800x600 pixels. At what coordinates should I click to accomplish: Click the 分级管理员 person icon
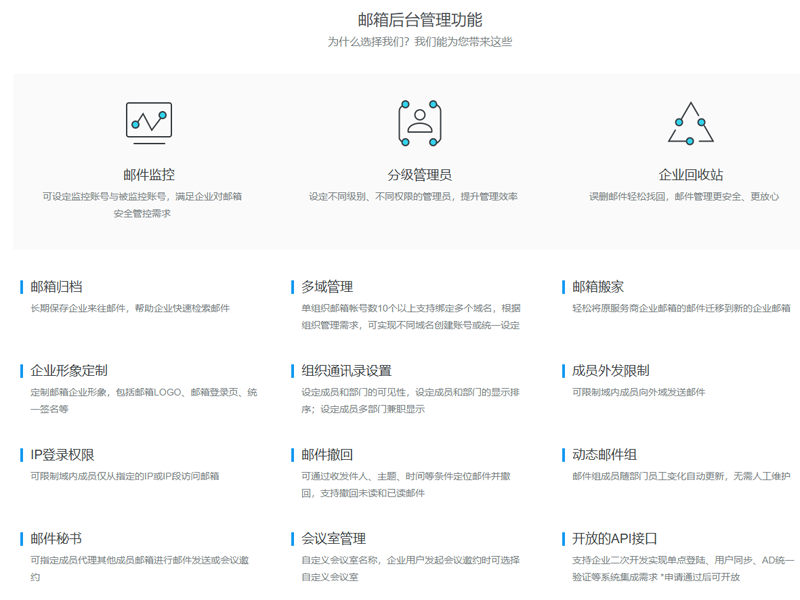[x=419, y=122]
